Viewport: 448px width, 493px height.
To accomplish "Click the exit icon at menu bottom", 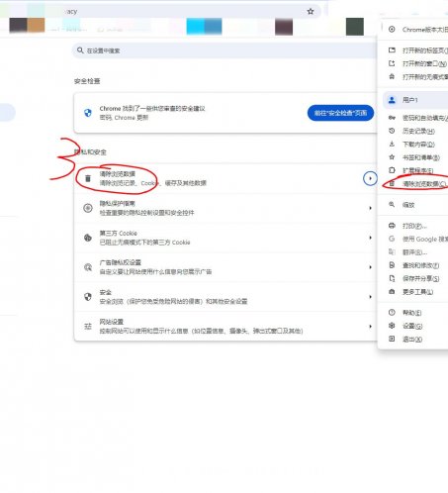I will [392, 339].
